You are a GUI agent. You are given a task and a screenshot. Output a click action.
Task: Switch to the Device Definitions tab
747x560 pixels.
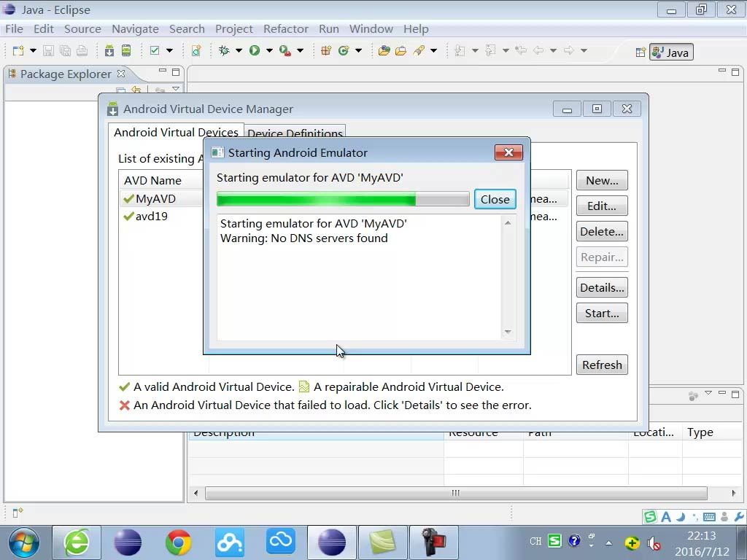[x=295, y=133]
